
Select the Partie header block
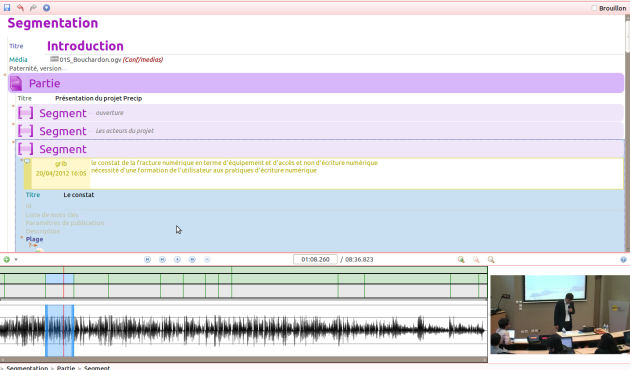click(316, 83)
